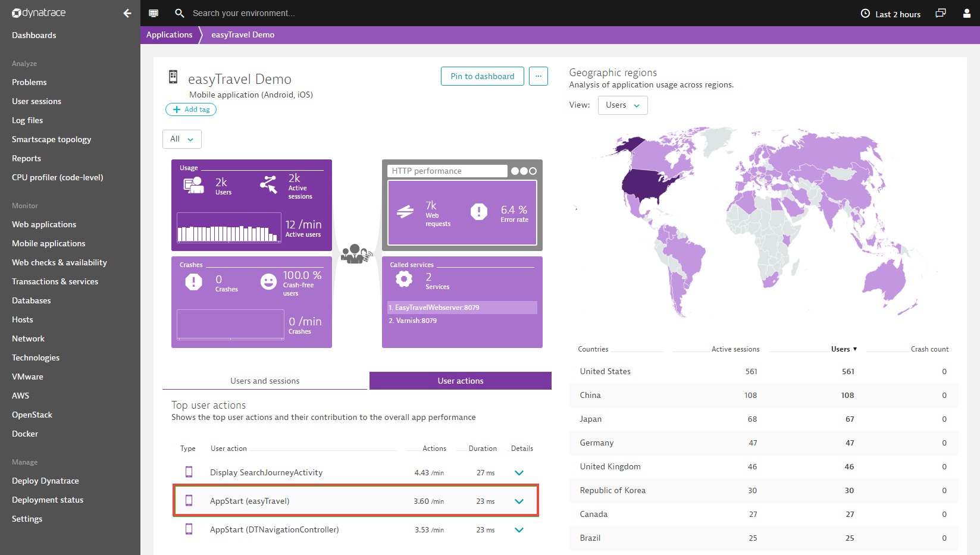Collapse sidebar with the back arrow
This screenshot has height=555, width=980.
pos(127,13)
